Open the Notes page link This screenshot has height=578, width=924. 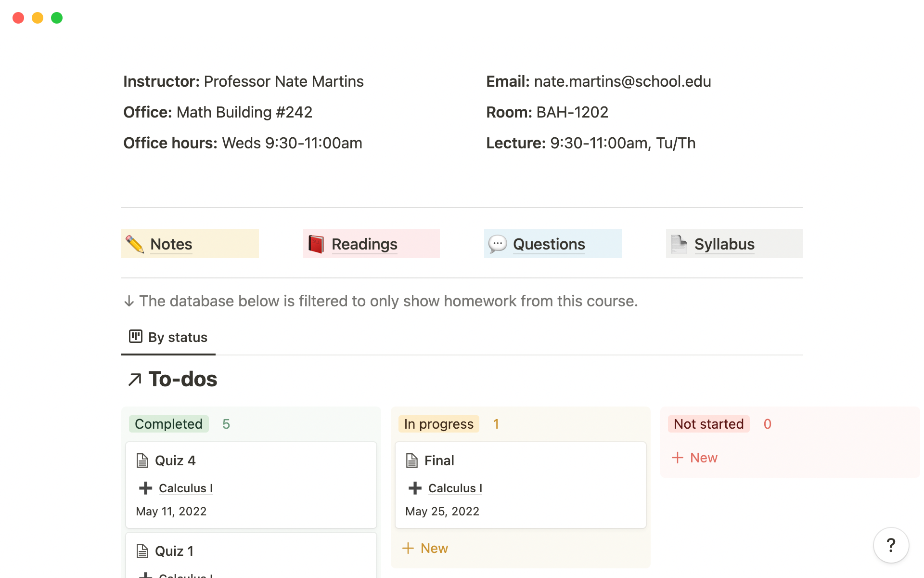(171, 244)
